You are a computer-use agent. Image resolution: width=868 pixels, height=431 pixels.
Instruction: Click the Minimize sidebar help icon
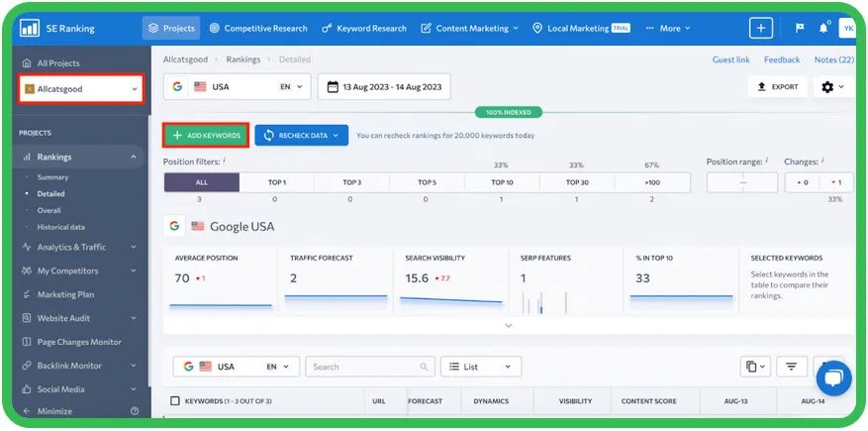coord(135,411)
